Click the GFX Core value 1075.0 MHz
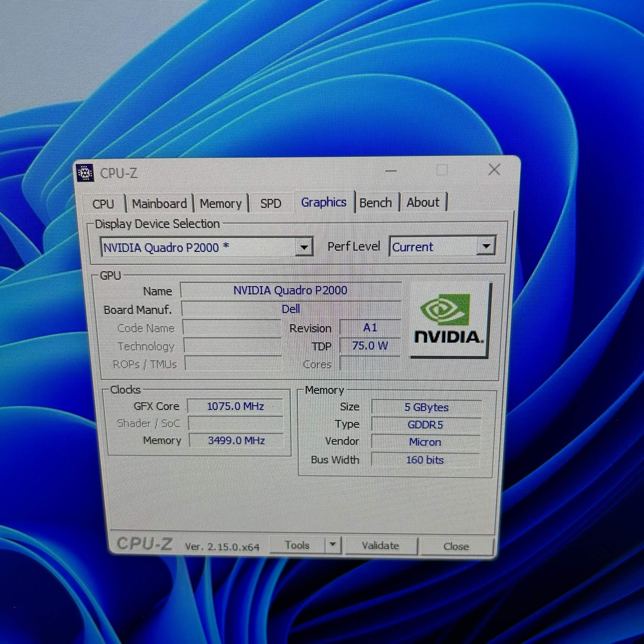This screenshot has width=644, height=644. (235, 406)
